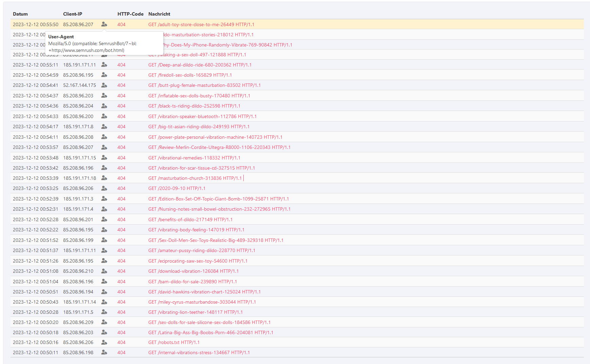
Task: Click the vibration-speaker-bluetooth request message
Action: [202, 116]
